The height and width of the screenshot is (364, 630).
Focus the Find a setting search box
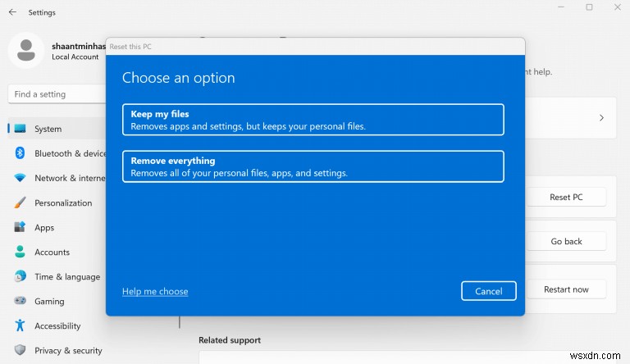click(x=57, y=94)
